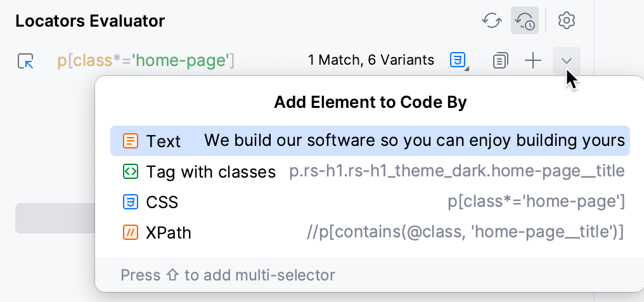Collapse the Add Element chevron dropdown

click(567, 61)
